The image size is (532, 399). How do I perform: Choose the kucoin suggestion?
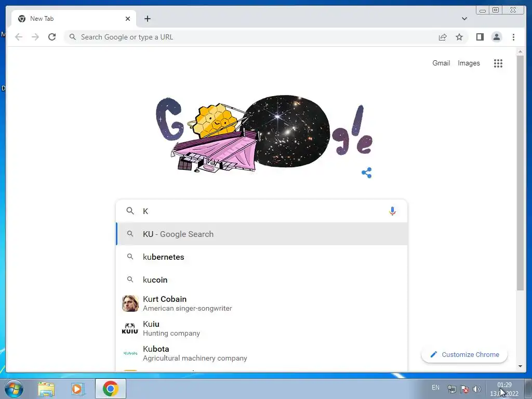[262, 280]
